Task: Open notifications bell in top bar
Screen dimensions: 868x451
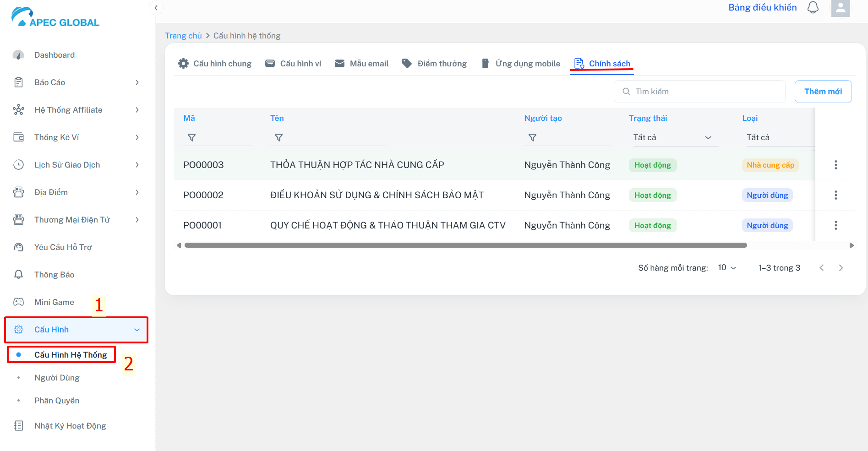Action: (x=813, y=8)
